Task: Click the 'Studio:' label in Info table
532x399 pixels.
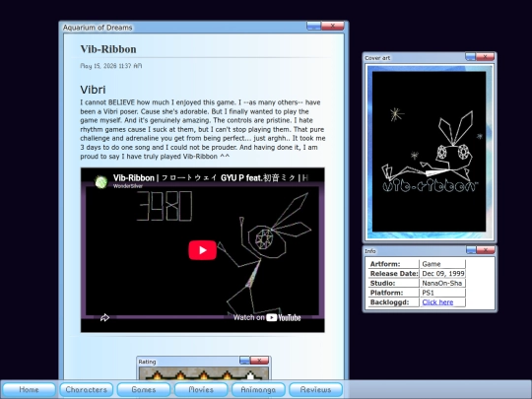Action: [x=382, y=283]
